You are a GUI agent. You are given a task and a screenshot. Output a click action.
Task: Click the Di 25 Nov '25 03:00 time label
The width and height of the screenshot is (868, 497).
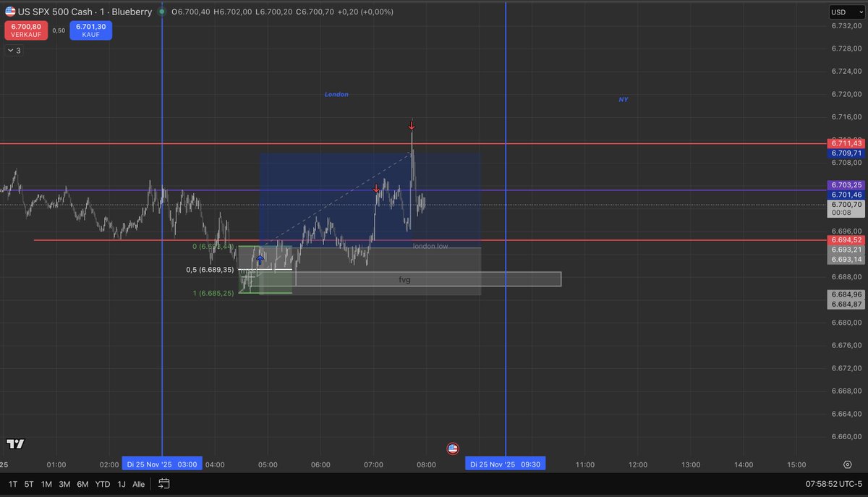point(161,464)
